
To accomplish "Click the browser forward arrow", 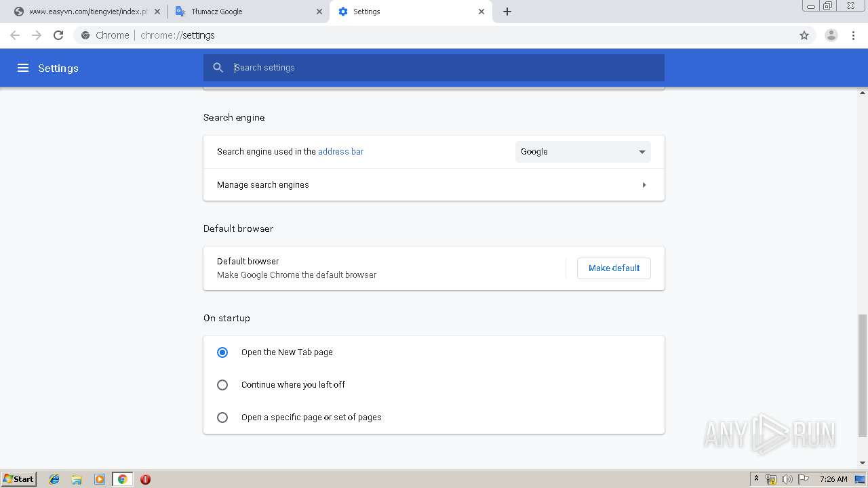I will coord(37,35).
